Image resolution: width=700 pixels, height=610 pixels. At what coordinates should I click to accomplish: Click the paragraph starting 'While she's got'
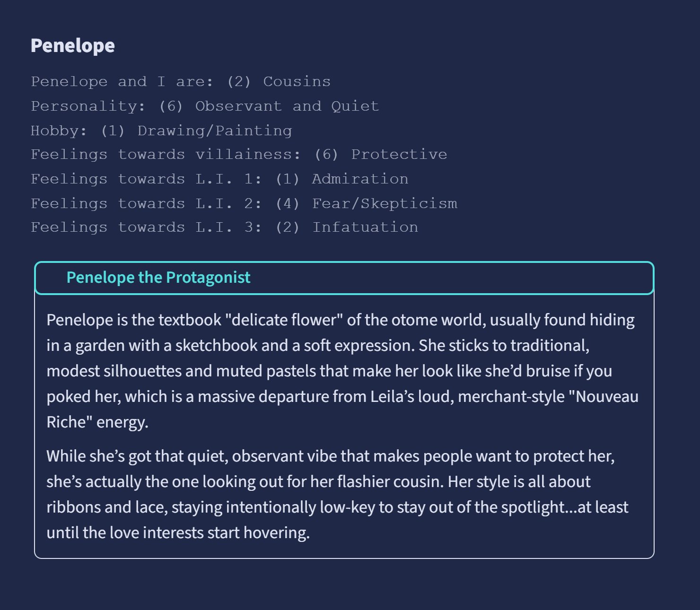[x=337, y=494]
